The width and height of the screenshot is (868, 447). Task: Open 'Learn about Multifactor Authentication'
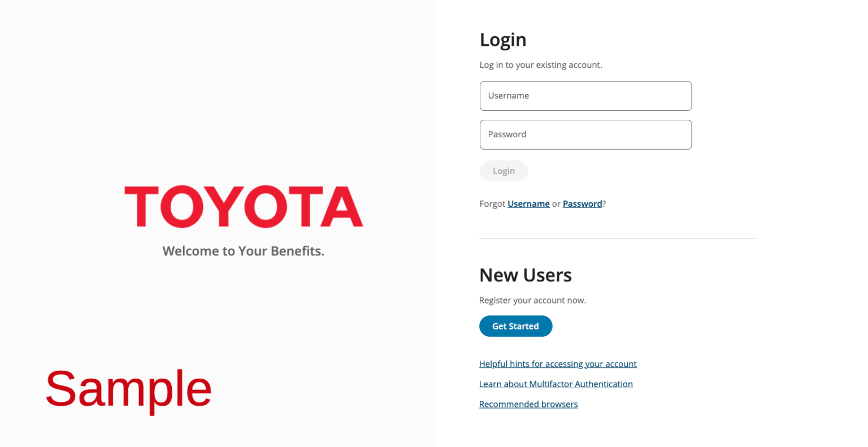click(555, 384)
